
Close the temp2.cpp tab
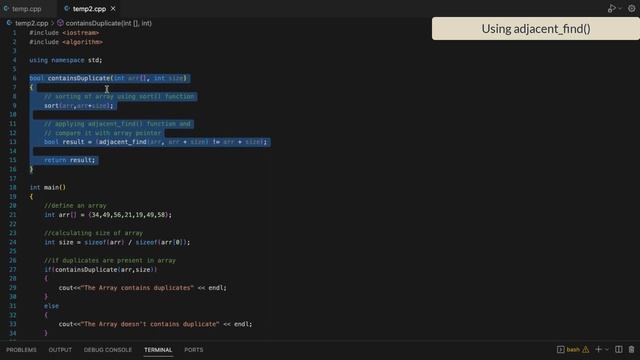coord(113,9)
